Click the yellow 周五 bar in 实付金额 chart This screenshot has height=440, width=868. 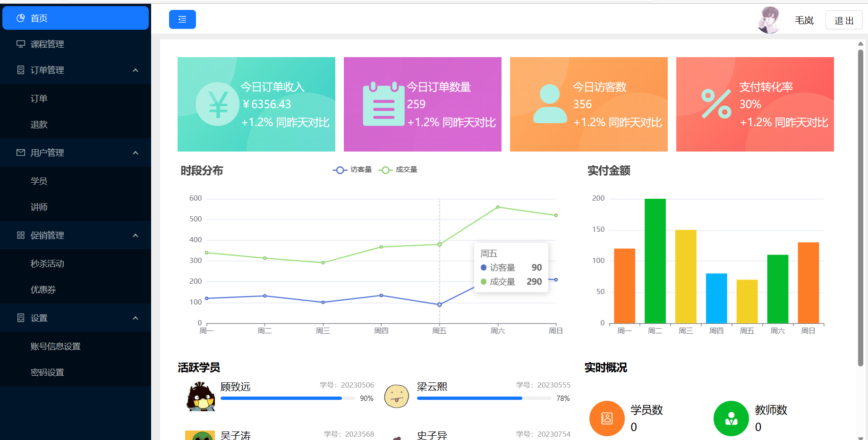[747, 302]
